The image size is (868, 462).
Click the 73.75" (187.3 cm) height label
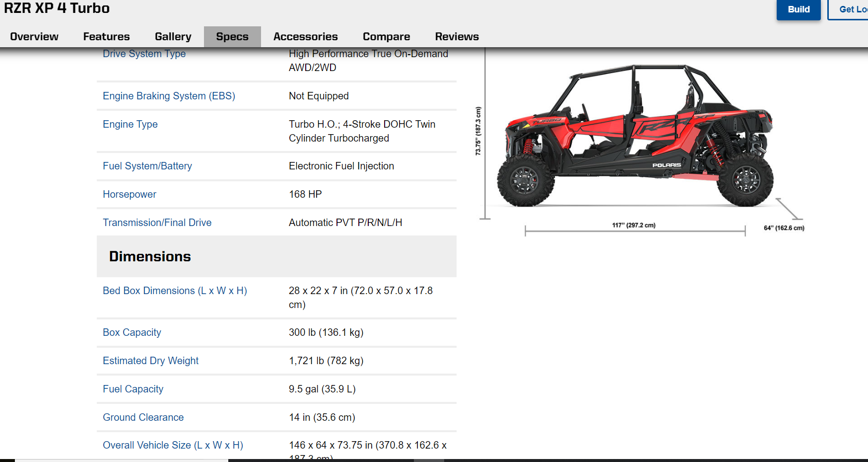pos(478,131)
